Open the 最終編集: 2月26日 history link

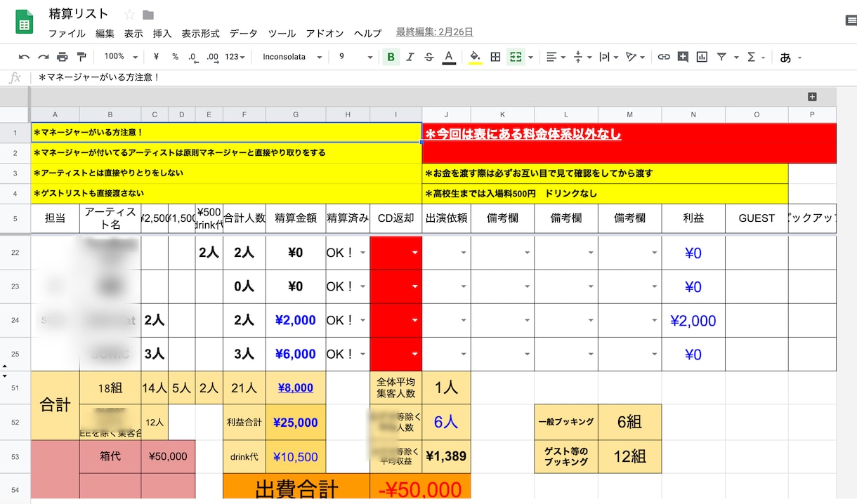434,32
